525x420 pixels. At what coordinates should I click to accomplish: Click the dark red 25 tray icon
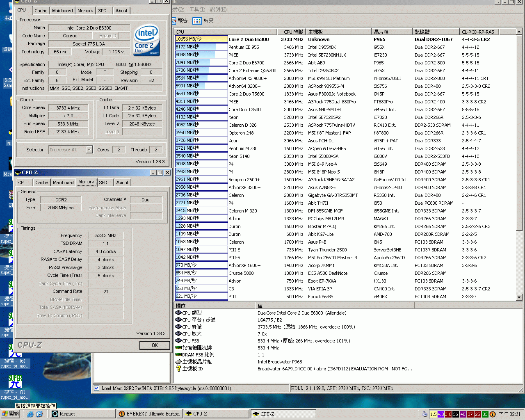point(478,414)
